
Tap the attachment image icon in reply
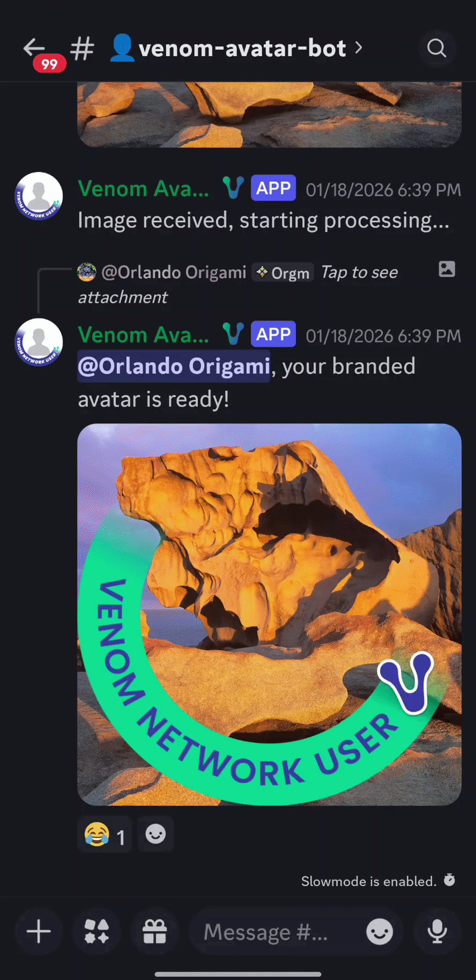pos(447,269)
